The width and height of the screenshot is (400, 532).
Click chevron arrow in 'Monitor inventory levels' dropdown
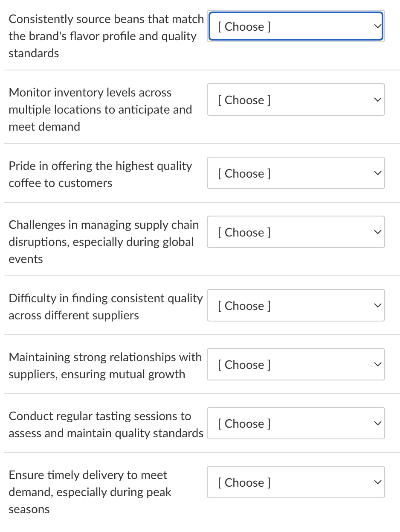point(377,100)
